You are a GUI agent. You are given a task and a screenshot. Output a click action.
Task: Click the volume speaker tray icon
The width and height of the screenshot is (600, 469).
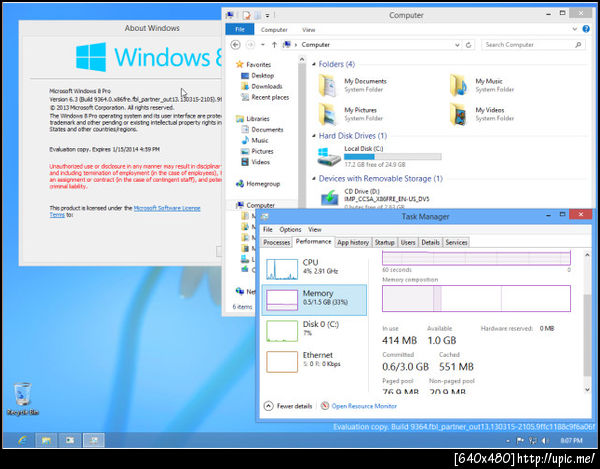[x=545, y=441]
